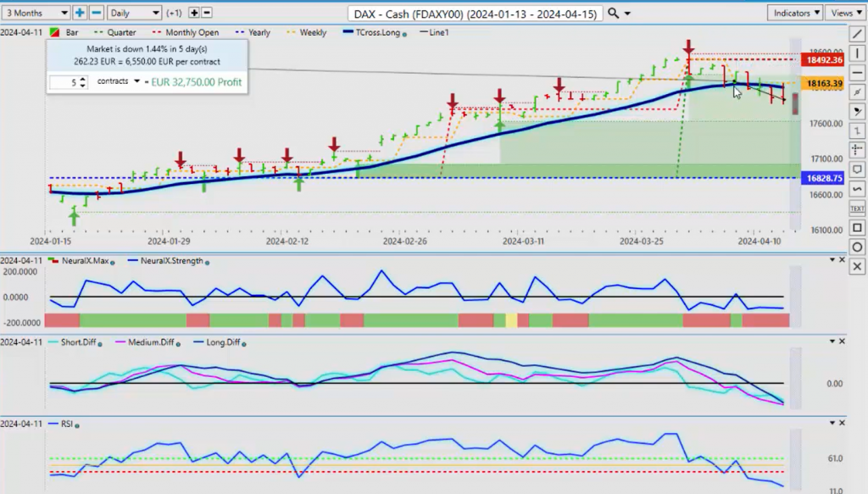868x494 pixels.
Task: Open the Views menu
Action: click(845, 13)
